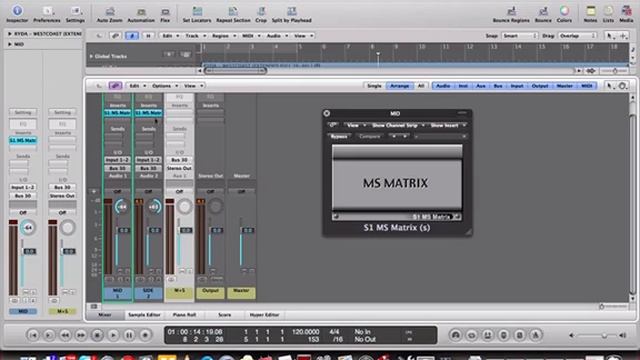
Task: Click Split by Playhead icon
Action: point(291,14)
